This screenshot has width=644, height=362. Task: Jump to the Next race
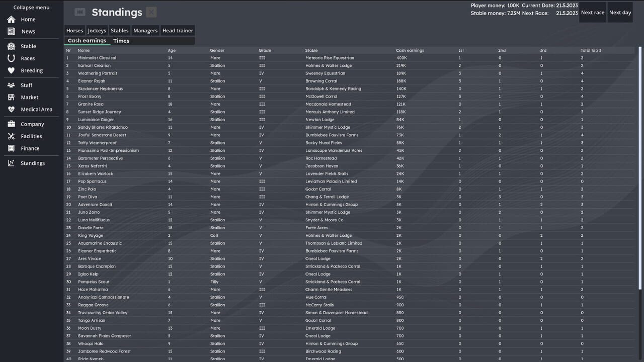592,13
